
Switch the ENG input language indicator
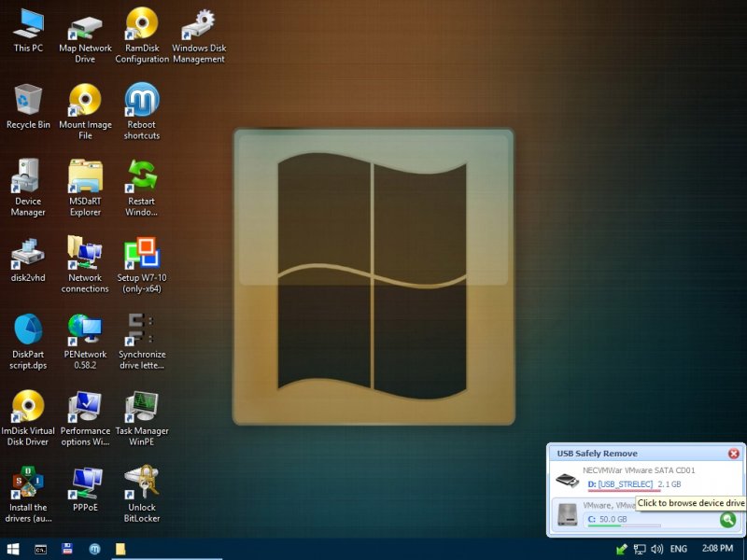(x=679, y=549)
